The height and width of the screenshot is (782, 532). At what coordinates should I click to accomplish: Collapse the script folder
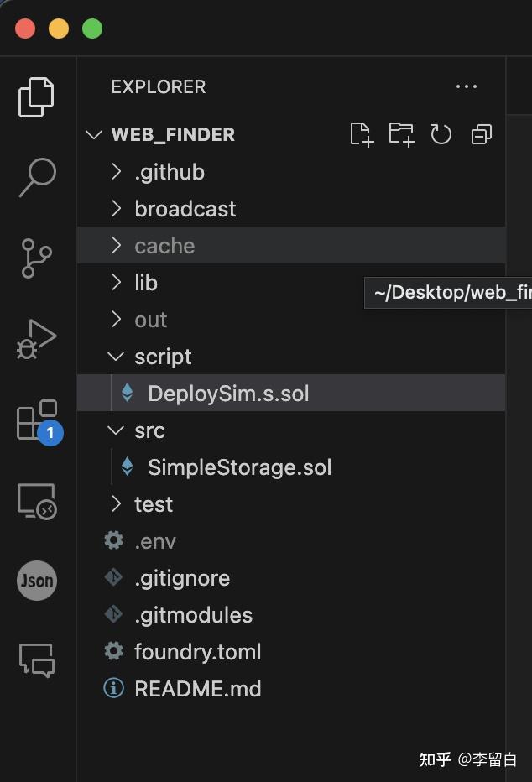pos(163,357)
